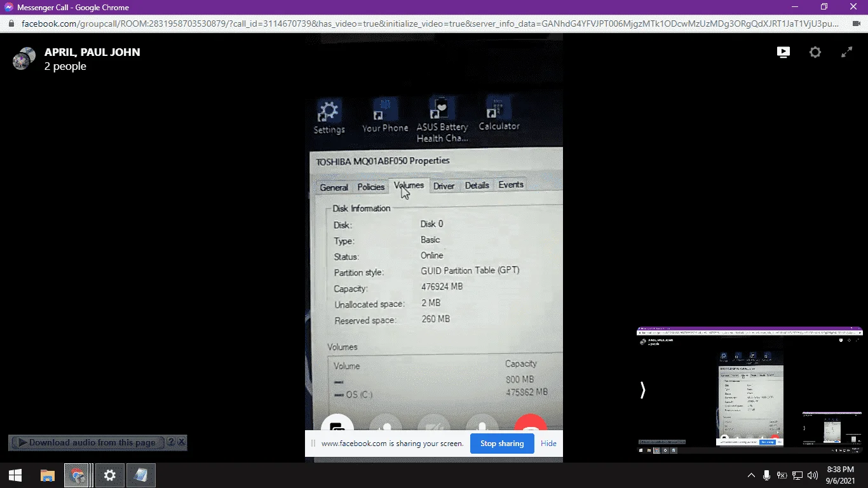Viewport: 868px width, 488px height.
Task: Close the Download audio bar
Action: coord(181,442)
